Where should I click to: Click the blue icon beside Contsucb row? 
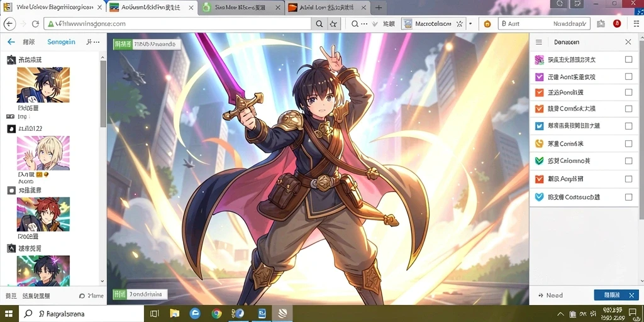click(540, 197)
